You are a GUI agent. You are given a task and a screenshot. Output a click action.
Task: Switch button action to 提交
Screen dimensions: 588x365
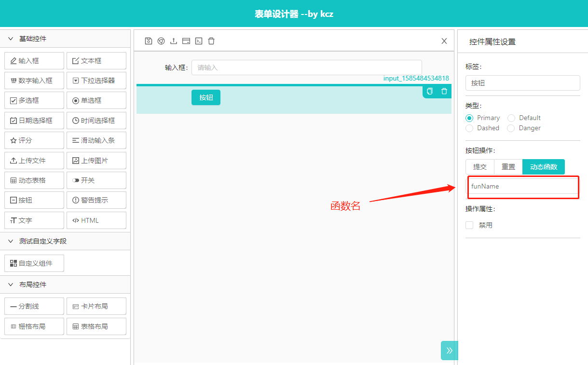pos(480,167)
